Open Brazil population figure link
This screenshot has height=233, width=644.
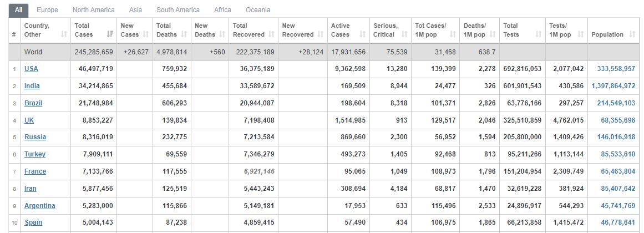(x=616, y=103)
